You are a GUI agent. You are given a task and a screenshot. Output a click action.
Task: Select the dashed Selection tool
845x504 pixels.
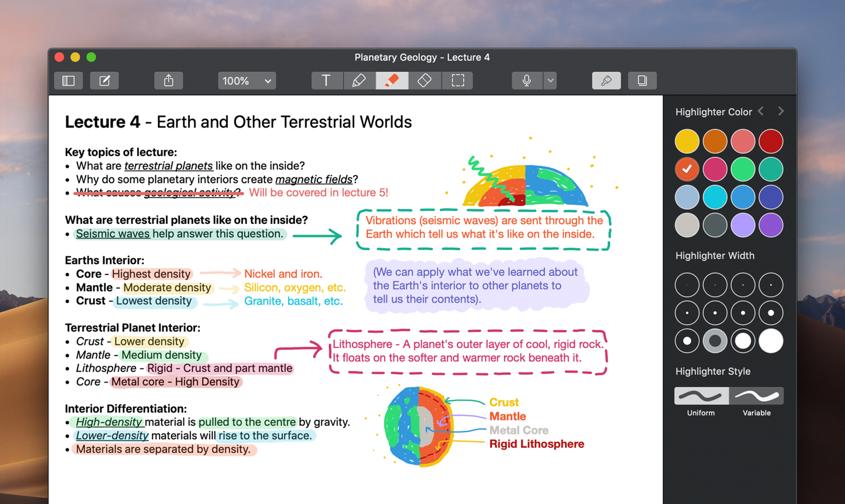tap(458, 81)
